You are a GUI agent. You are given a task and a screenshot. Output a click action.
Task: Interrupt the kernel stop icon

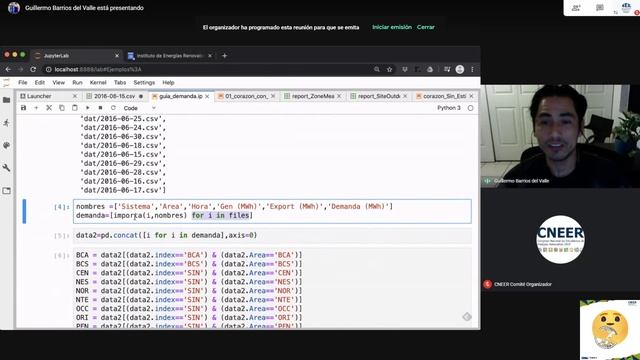tap(100, 108)
